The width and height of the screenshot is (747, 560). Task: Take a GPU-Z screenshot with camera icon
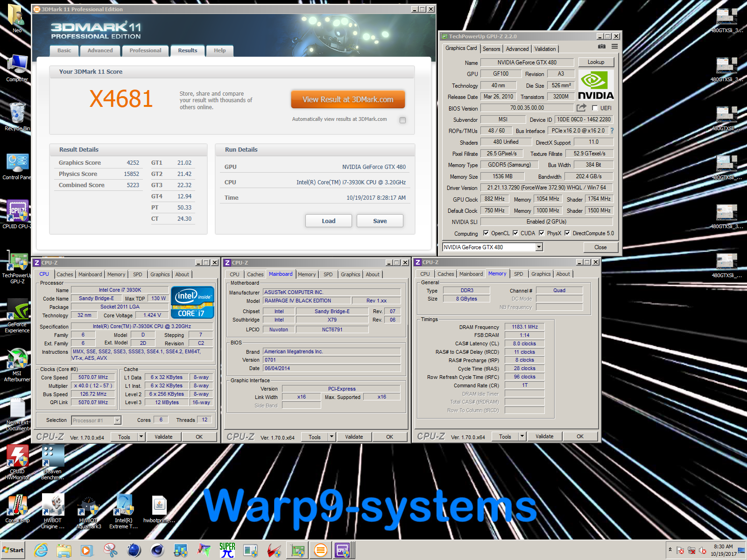(x=602, y=47)
